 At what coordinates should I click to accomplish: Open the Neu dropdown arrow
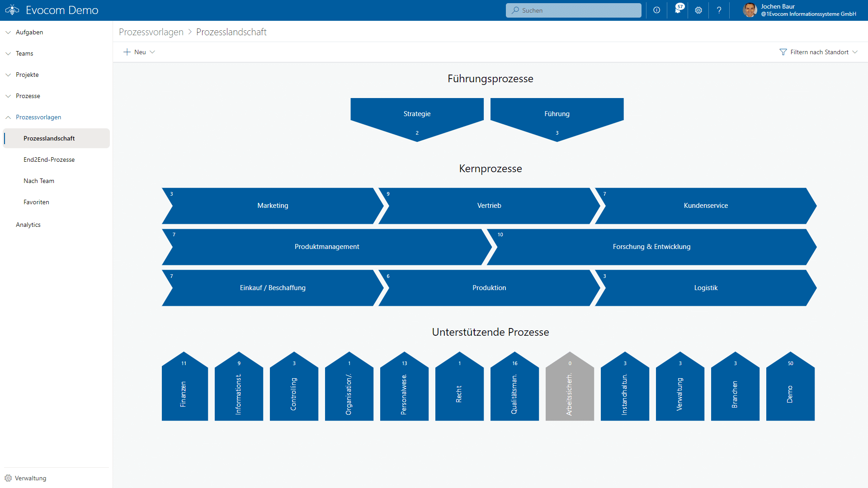152,52
